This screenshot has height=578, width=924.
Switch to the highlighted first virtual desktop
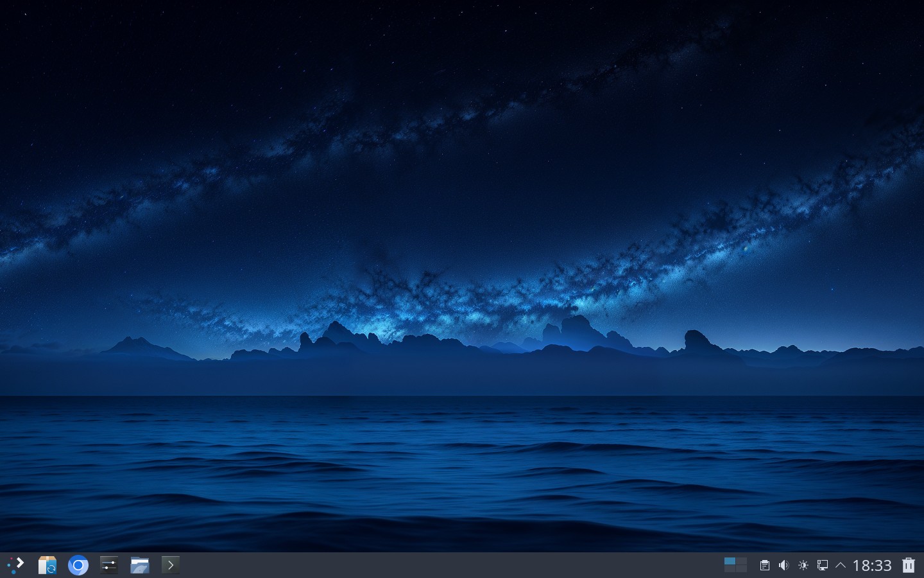click(730, 561)
